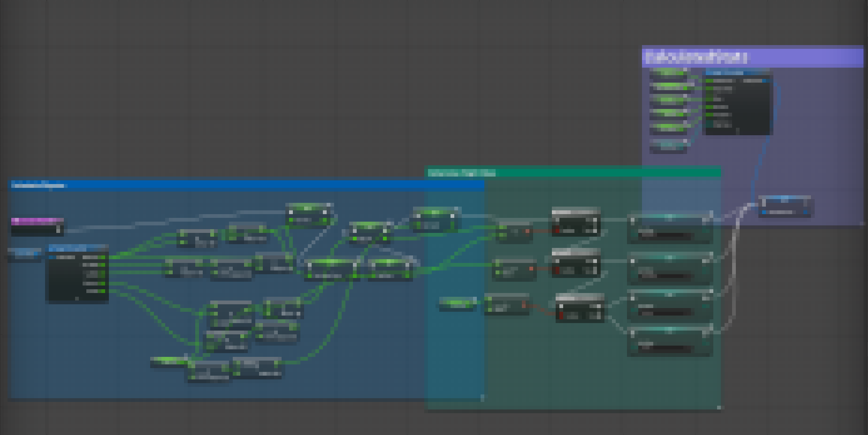Image resolution: width=868 pixels, height=435 pixels.
Task: Click the blue comment box header
Action: coord(225,185)
